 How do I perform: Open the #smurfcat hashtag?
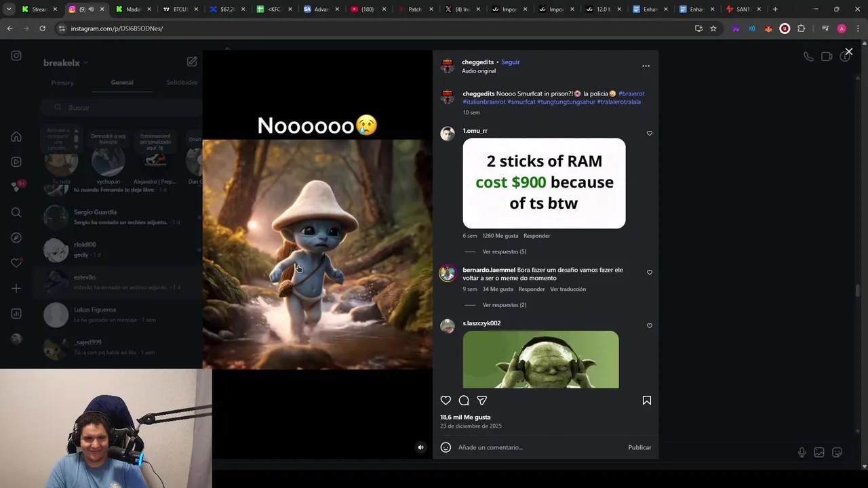521,102
